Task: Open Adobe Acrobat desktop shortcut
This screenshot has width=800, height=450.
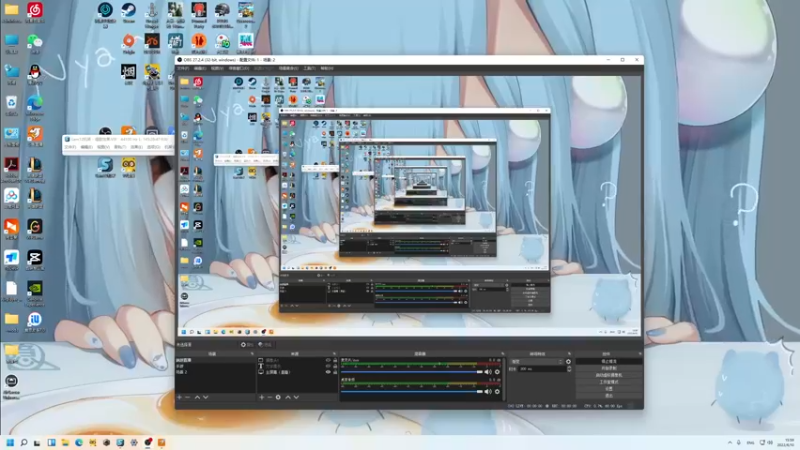Action: (x=11, y=167)
